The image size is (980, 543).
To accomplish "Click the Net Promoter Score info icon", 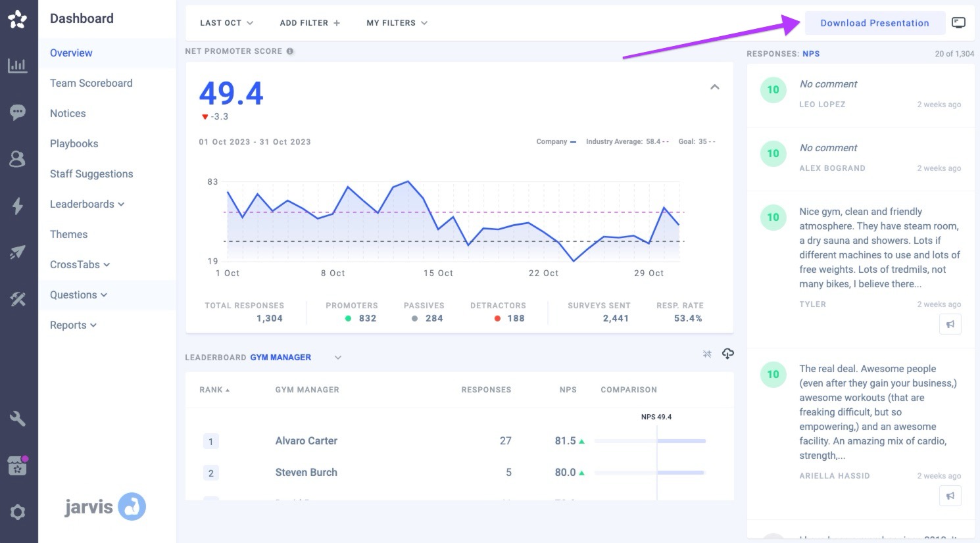I will pos(290,51).
